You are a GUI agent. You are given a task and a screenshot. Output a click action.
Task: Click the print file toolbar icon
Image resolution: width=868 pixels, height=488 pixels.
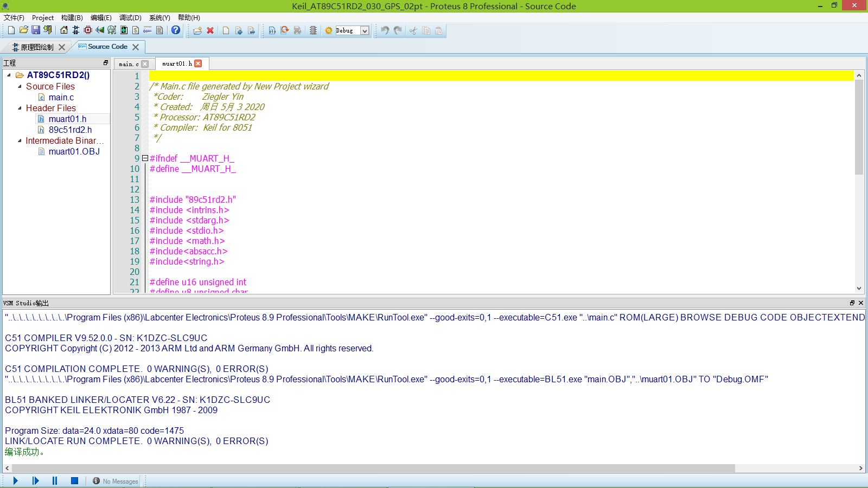[x=251, y=30]
